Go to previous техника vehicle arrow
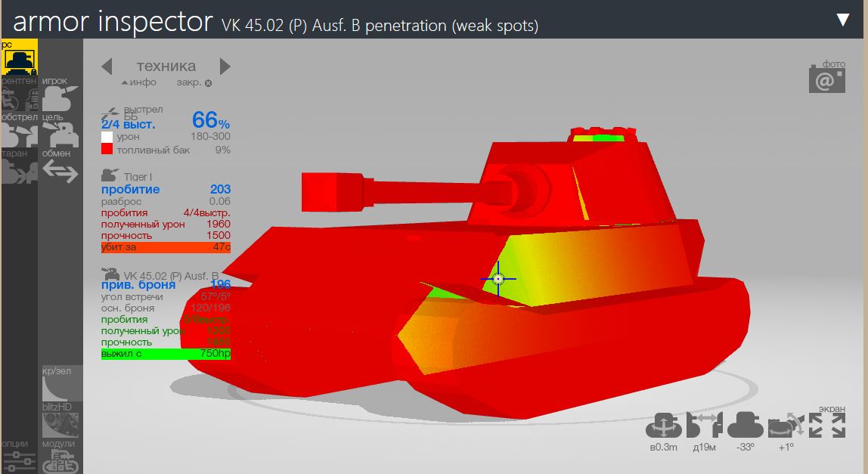868x474 pixels. [107, 67]
